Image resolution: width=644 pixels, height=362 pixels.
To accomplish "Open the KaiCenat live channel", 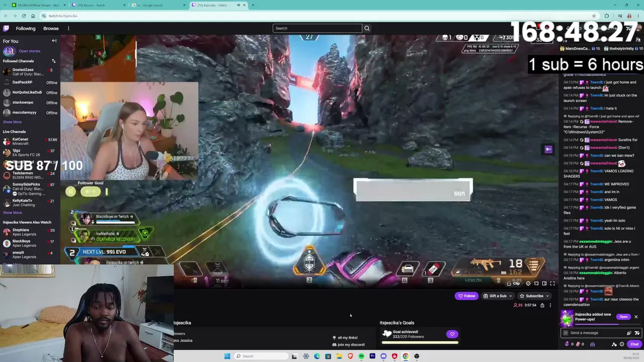I will [30, 141].
